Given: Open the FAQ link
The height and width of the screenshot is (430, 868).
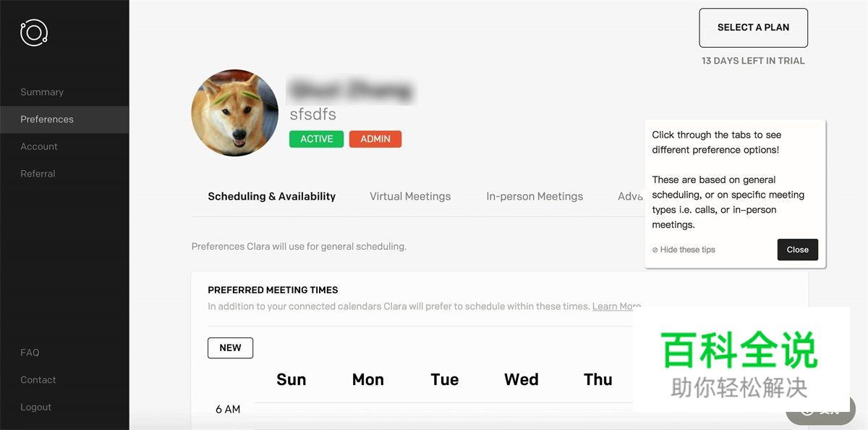Looking at the screenshot, I should [30, 353].
